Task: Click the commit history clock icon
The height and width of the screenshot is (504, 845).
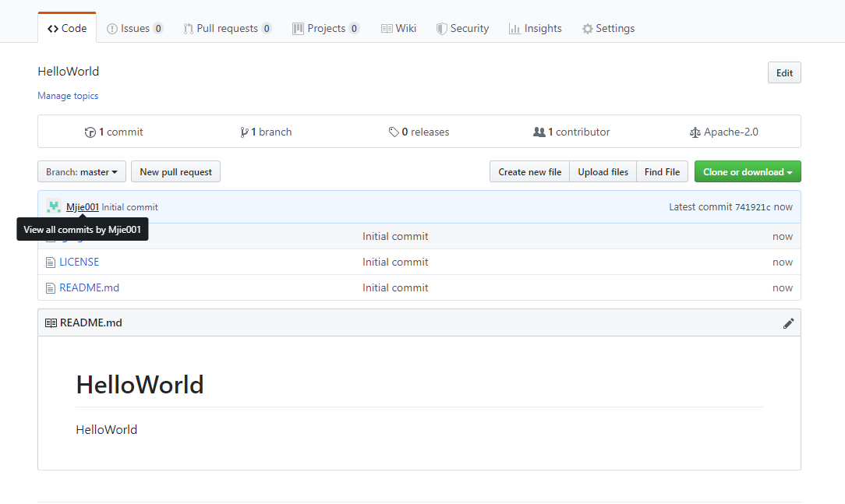Action: pos(90,132)
